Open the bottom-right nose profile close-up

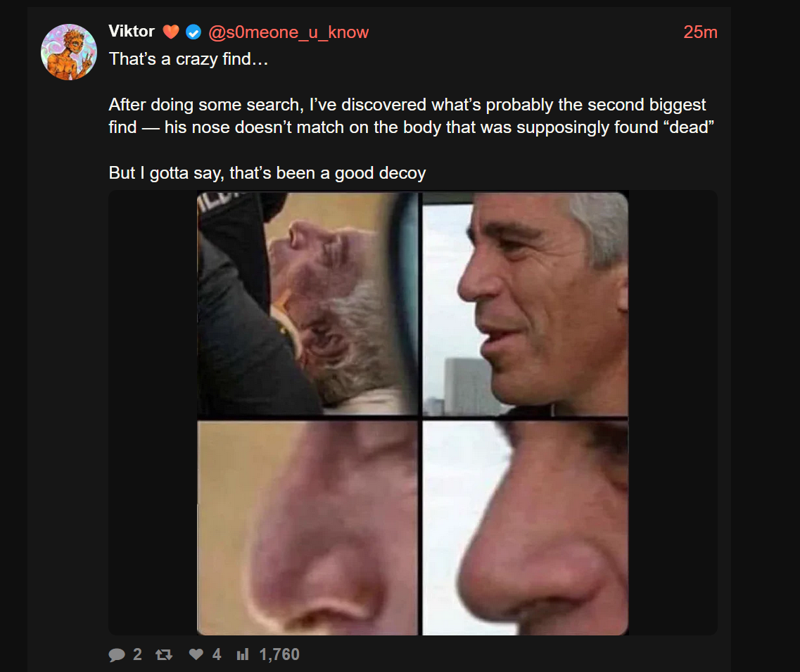click(x=525, y=528)
